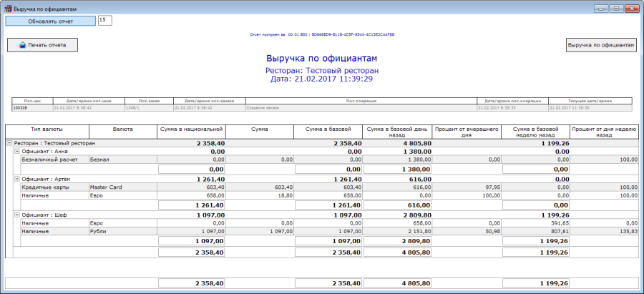Collapse the Официант : Шеф group
The width and height of the screenshot is (644, 294).
(x=16, y=215)
